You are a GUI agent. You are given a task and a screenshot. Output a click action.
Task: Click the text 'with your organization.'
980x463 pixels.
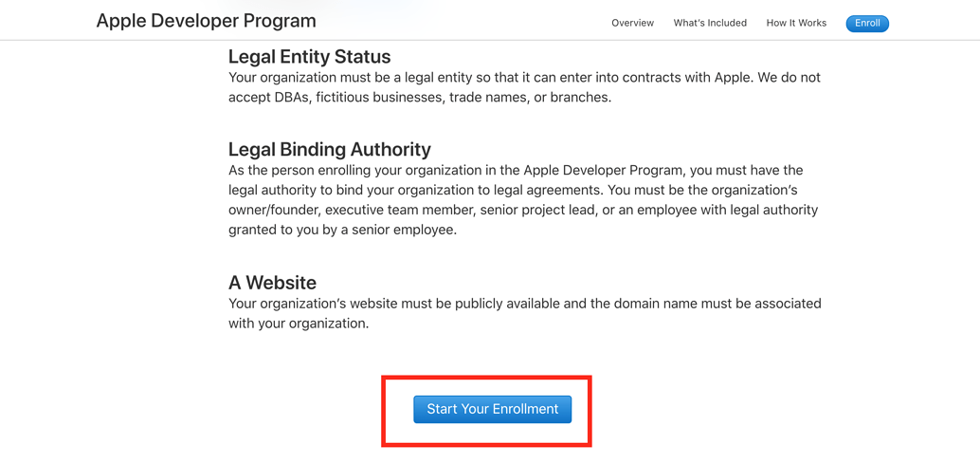coord(299,324)
